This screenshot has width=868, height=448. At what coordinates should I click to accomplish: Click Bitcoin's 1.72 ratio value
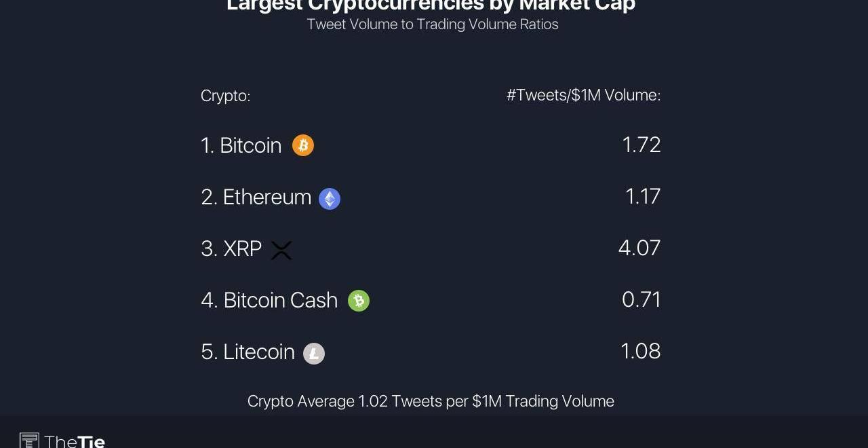642,145
